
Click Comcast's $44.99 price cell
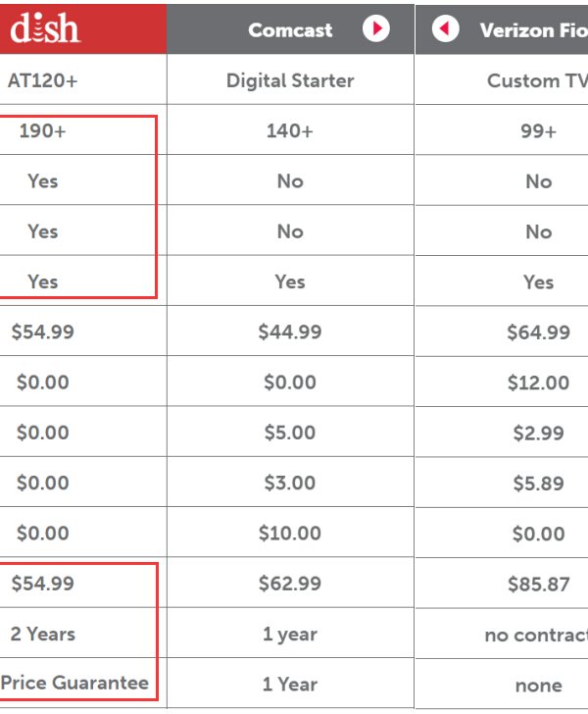point(290,331)
